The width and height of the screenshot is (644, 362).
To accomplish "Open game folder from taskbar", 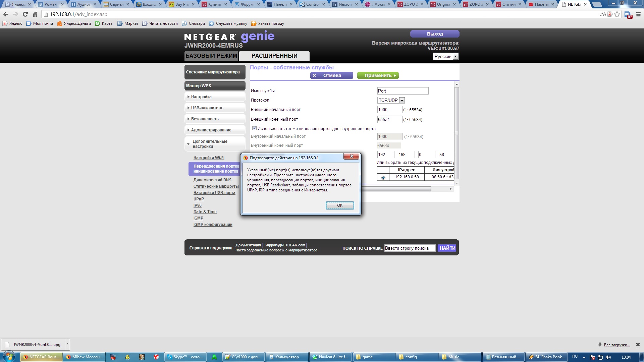I will click(374, 357).
